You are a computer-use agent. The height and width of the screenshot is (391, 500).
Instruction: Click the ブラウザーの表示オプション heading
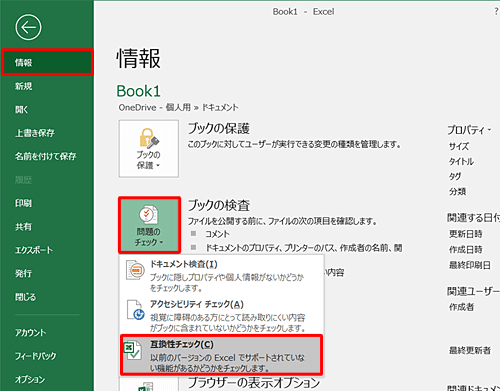(x=254, y=383)
